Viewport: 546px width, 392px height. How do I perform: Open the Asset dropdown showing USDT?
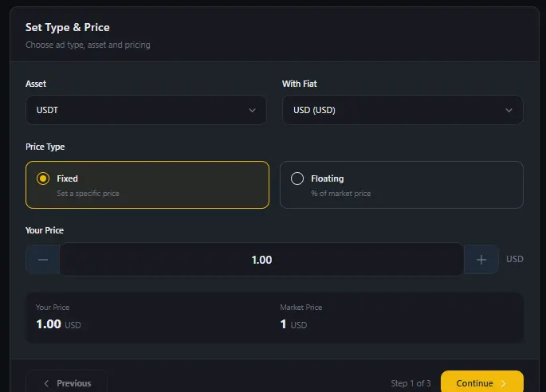146,110
